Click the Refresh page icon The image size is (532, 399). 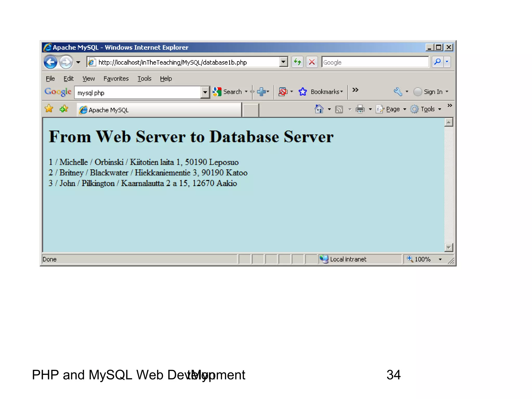click(x=297, y=62)
